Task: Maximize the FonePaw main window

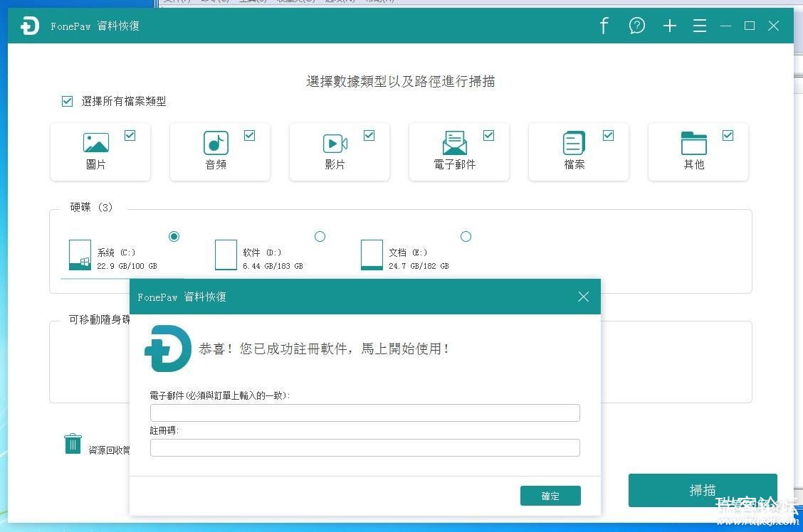Action: click(x=750, y=26)
